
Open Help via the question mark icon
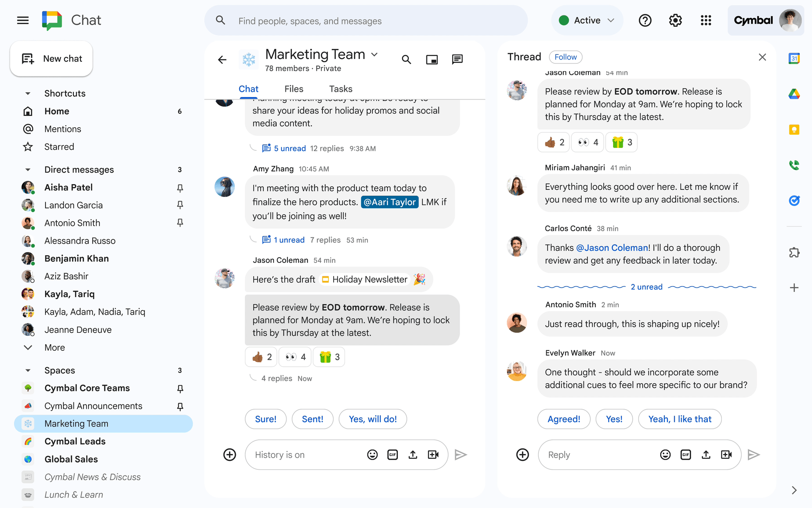[645, 20]
